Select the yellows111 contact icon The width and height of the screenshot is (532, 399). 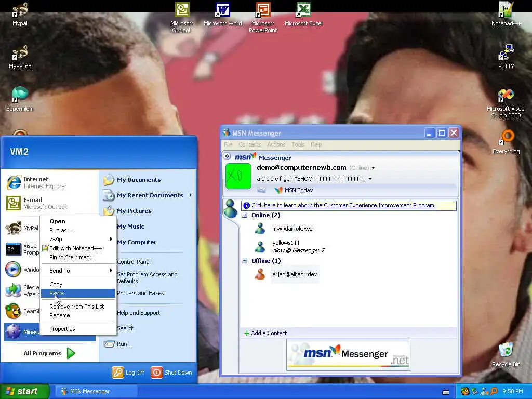coord(260,247)
